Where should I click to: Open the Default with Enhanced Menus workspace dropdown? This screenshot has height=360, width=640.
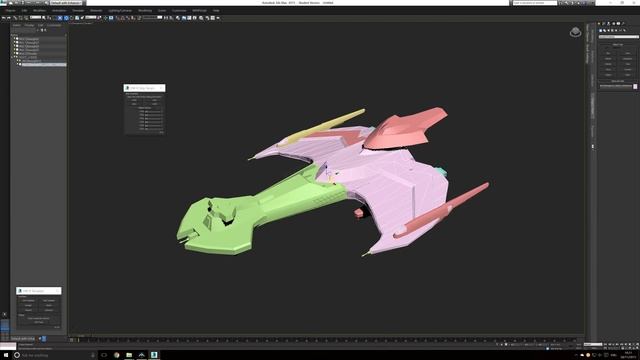tap(66, 3)
